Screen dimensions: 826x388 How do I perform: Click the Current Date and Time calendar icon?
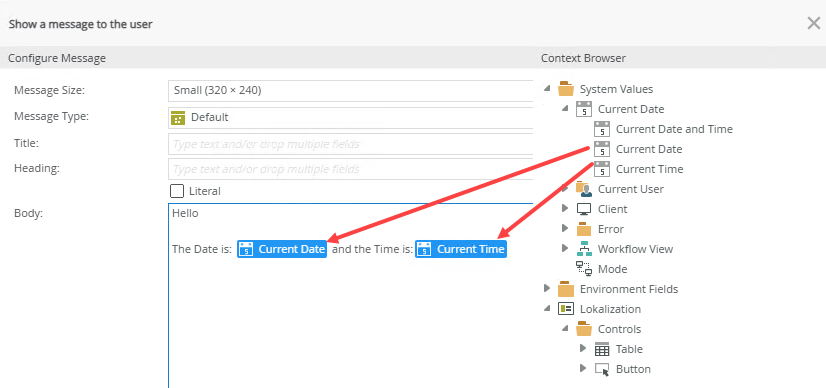(602, 129)
